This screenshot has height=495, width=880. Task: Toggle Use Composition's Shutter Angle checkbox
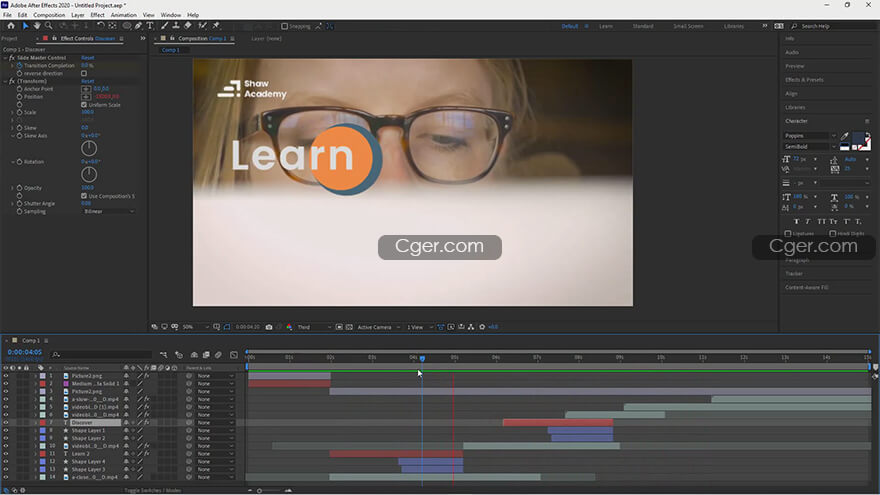84,196
